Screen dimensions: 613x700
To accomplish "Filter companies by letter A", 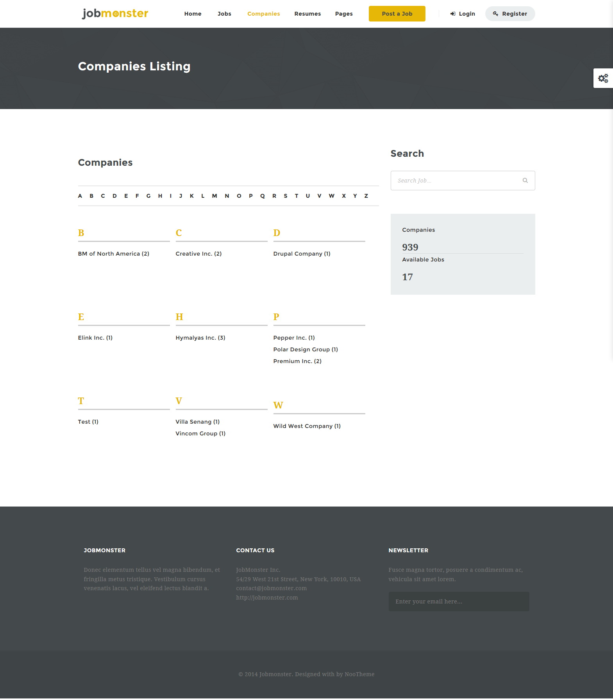I will click(x=80, y=196).
